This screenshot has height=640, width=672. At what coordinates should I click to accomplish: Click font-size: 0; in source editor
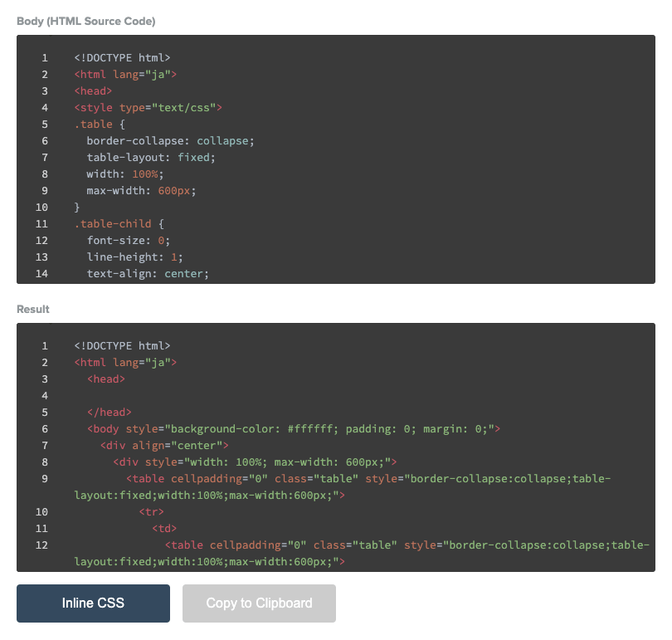coord(129,241)
